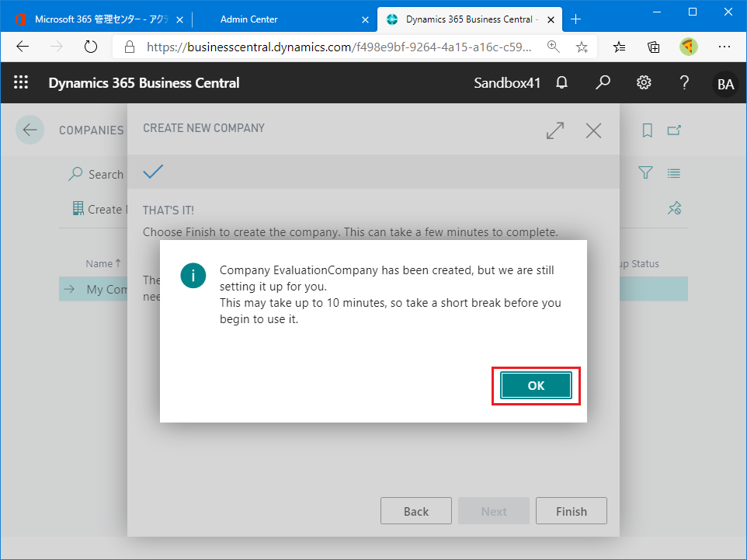Open the browser favorites list

point(619,47)
